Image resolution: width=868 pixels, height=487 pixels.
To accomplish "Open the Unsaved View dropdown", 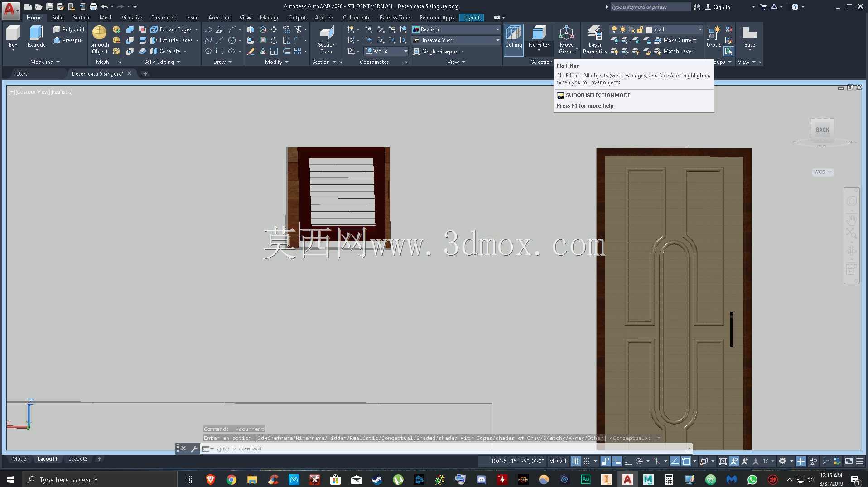I will [456, 40].
